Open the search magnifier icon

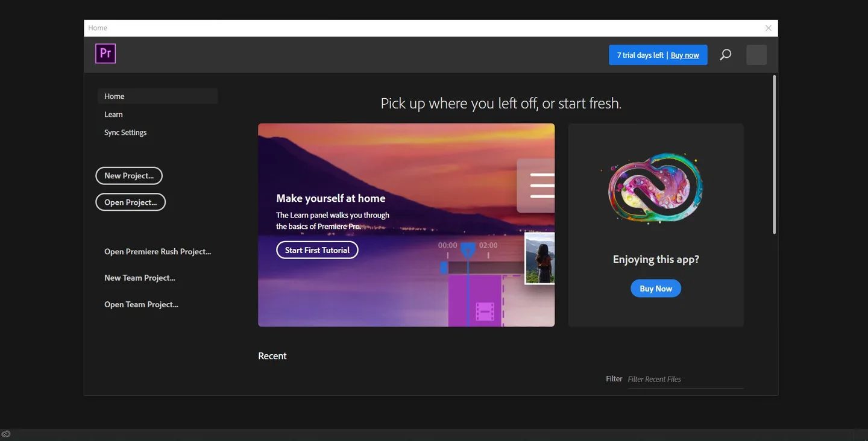click(x=726, y=55)
